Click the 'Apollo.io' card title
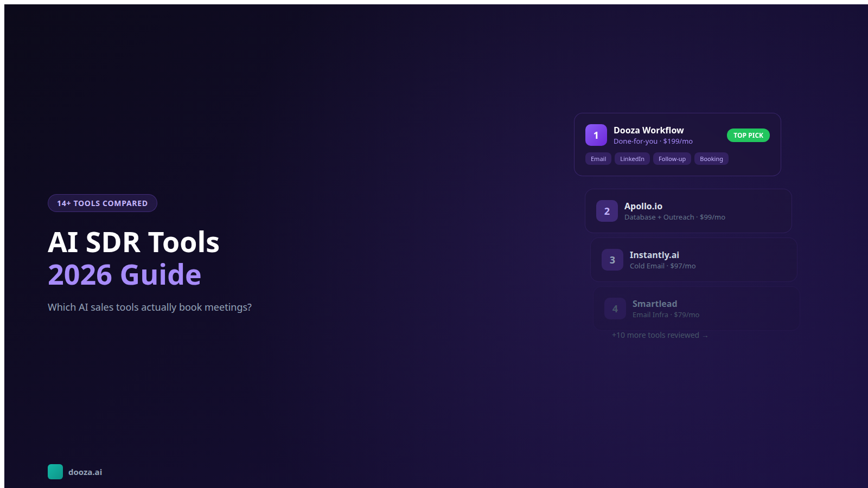Viewport: 868px width, 488px height. click(643, 206)
